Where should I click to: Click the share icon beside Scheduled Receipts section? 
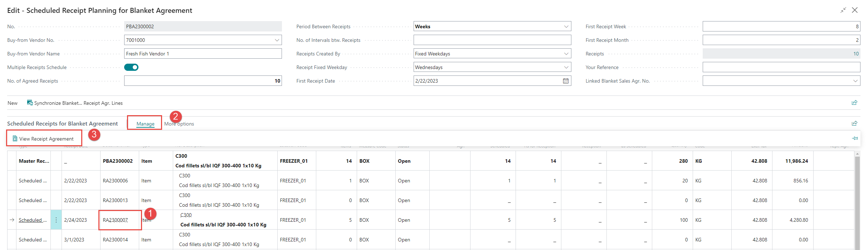pyautogui.click(x=854, y=123)
